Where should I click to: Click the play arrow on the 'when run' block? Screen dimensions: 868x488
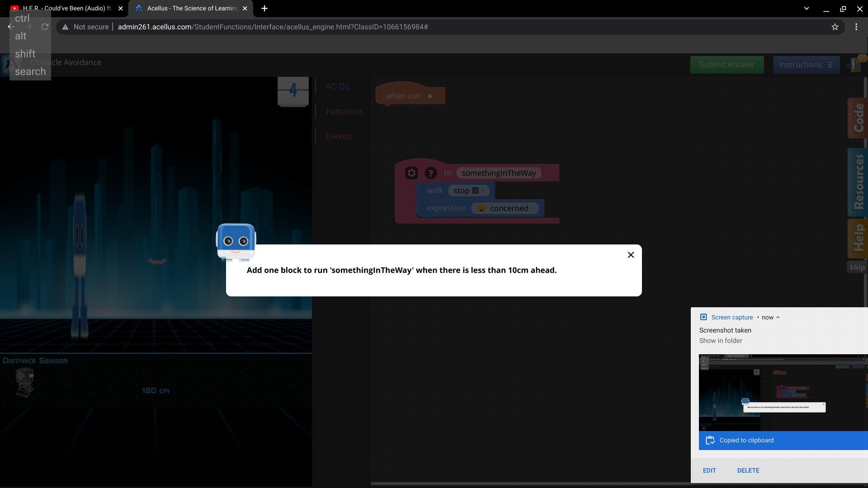[x=430, y=96]
